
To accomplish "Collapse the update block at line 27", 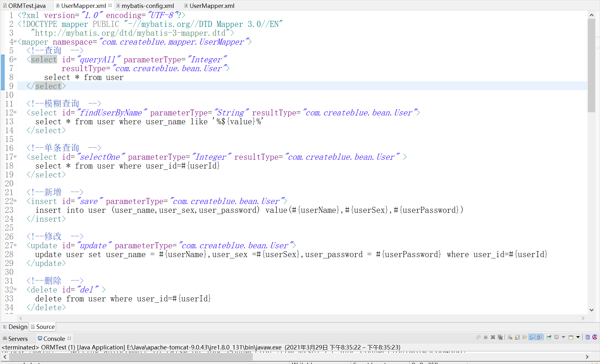I will pos(15,245).
